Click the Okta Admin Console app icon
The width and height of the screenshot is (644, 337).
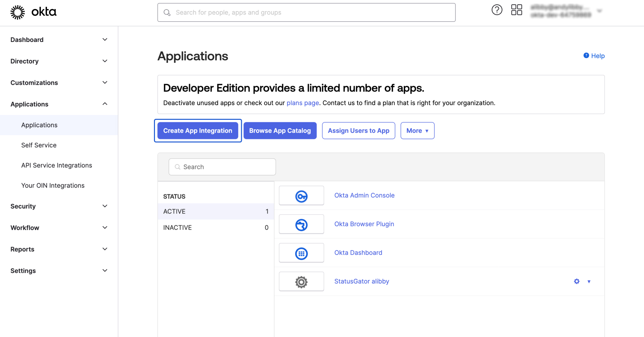tap(301, 196)
